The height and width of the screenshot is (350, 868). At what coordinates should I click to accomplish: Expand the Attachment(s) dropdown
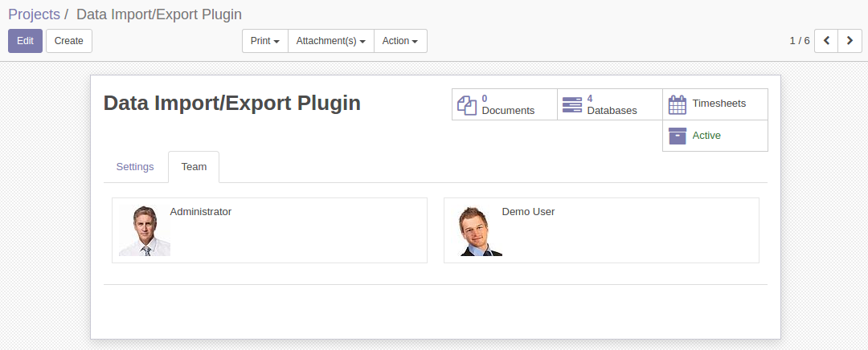[x=331, y=41]
